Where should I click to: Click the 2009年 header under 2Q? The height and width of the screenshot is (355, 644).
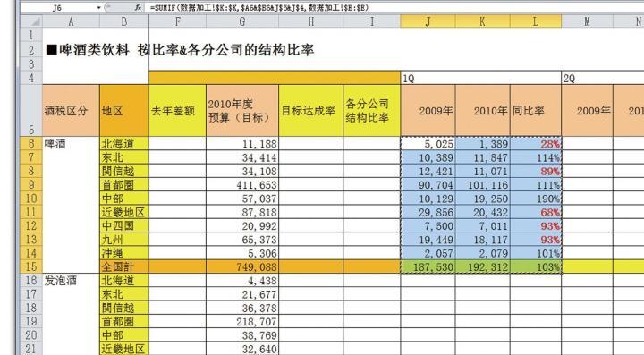tap(588, 111)
